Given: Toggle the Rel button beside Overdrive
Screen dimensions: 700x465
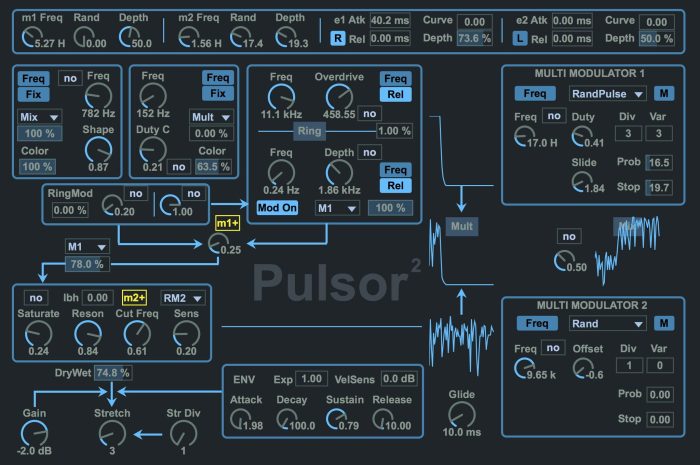Looking at the screenshot, I should [x=396, y=95].
